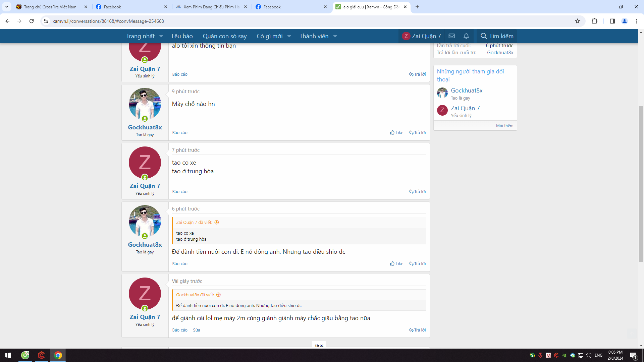The height and width of the screenshot is (362, 644).
Task: Reply to the 'Để dành tiền nuôi con đi' message
Action: [x=417, y=264]
